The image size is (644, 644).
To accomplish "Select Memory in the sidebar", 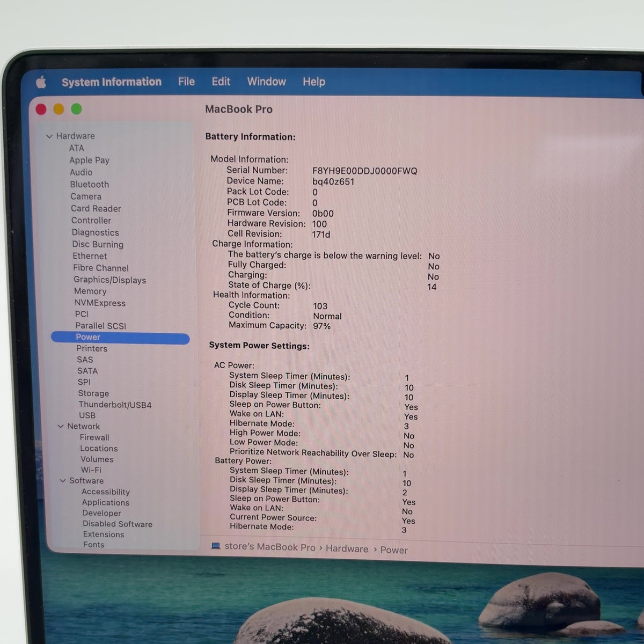I will (x=90, y=291).
